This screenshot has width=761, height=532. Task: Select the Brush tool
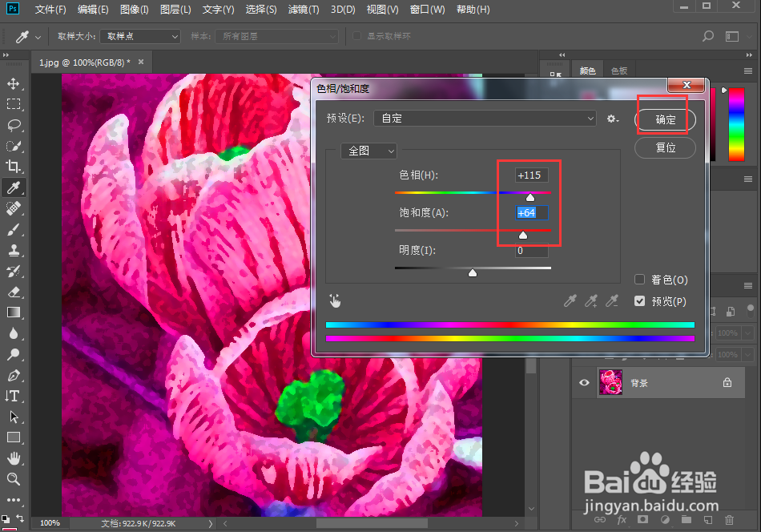pyautogui.click(x=13, y=229)
